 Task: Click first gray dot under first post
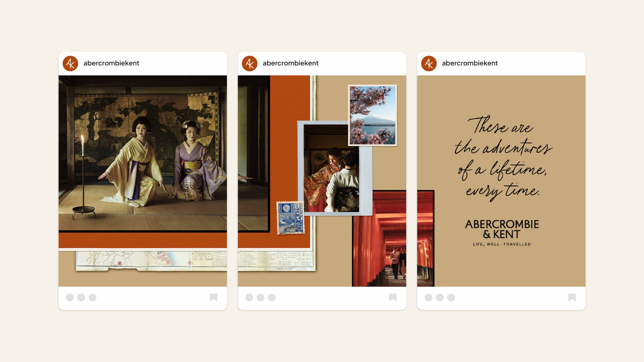coord(70,297)
